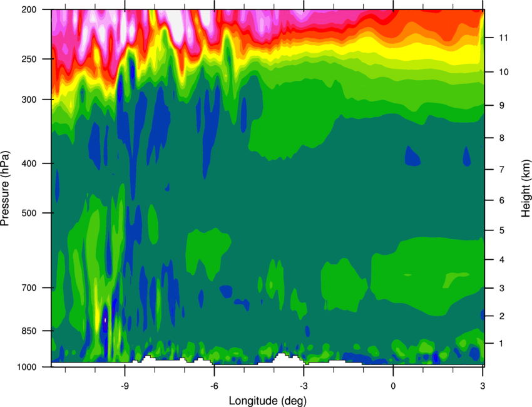Click the 10 km height tick label
Viewport: 532px width, 407px height.
(504, 72)
